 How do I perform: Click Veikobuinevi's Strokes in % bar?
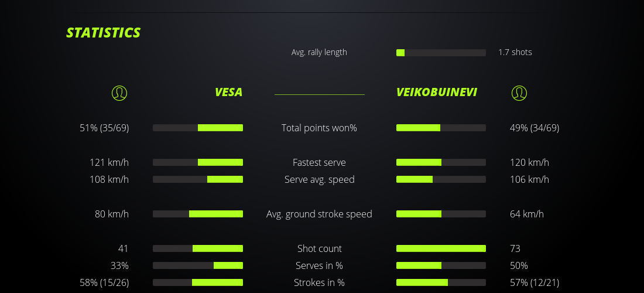pyautogui.click(x=441, y=282)
